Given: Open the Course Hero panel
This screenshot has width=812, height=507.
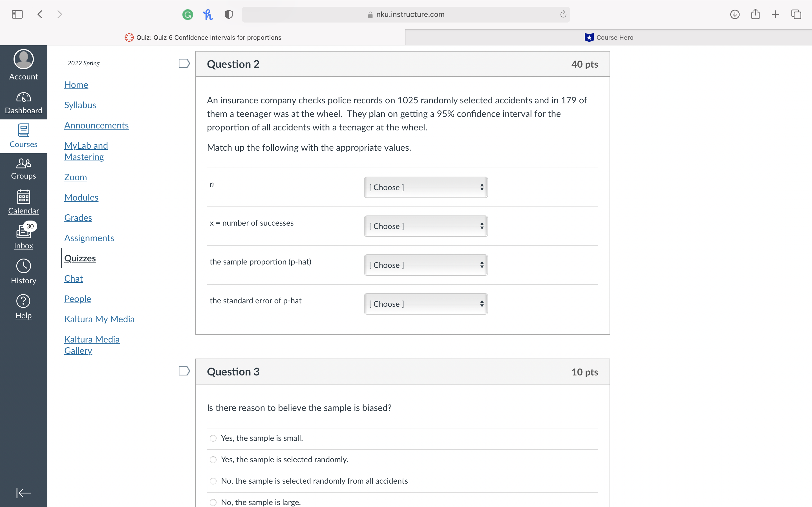Looking at the screenshot, I should [x=609, y=37].
